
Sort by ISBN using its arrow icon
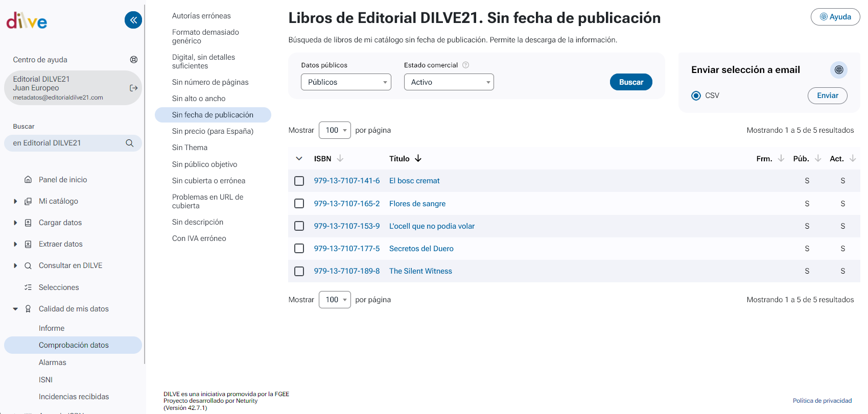pyautogui.click(x=340, y=159)
